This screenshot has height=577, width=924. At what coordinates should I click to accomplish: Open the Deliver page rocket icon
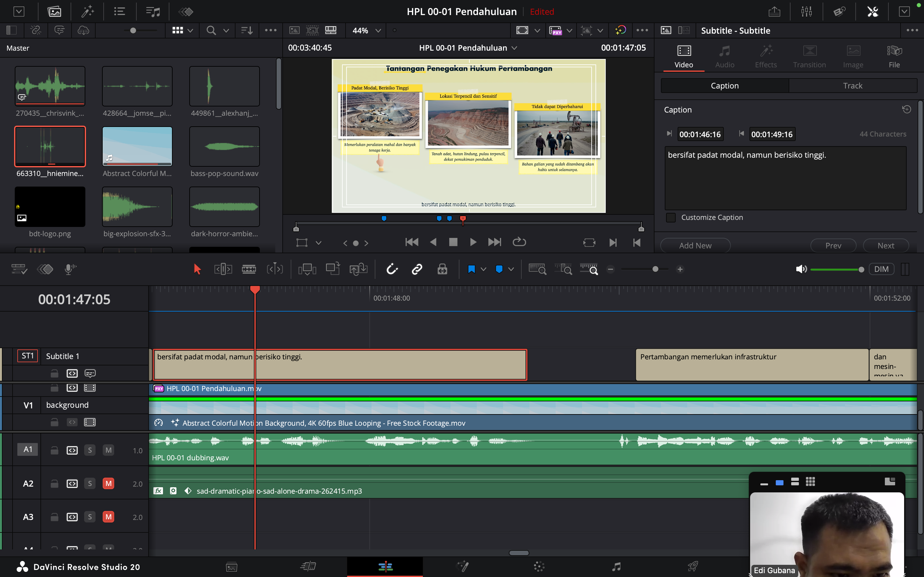click(693, 567)
